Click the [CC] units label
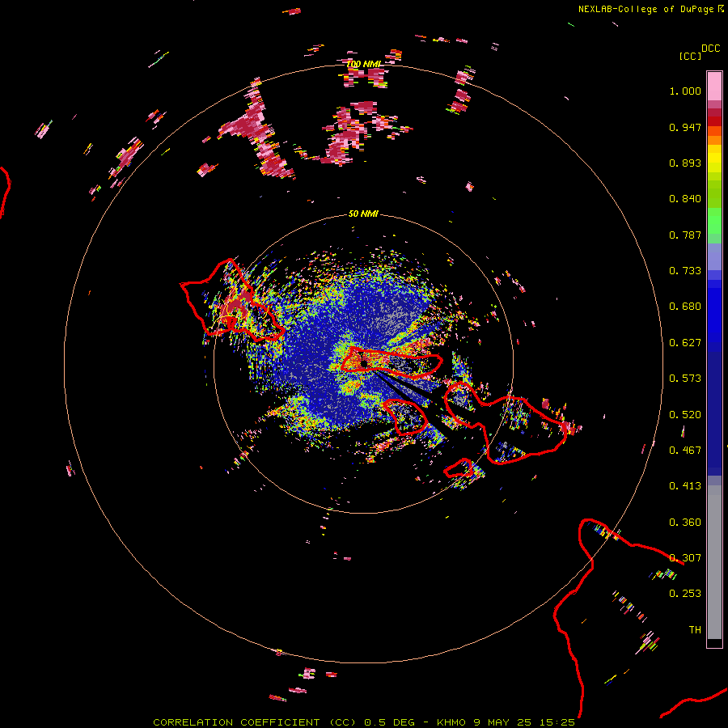 [x=690, y=56]
